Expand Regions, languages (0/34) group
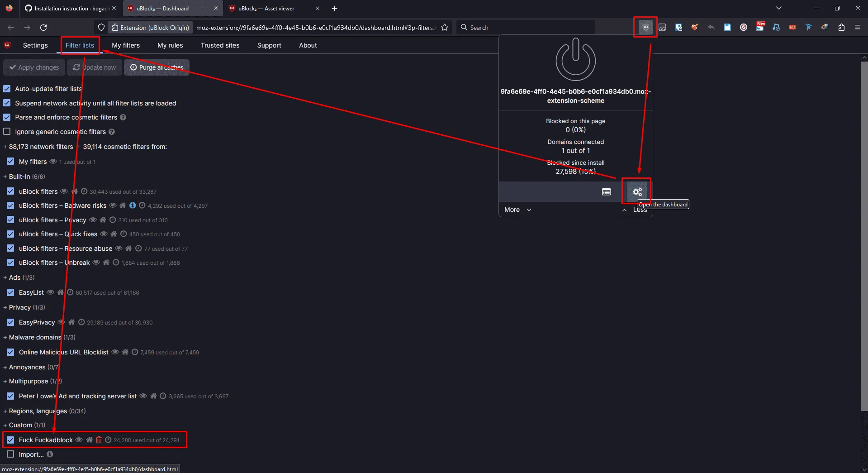This screenshot has width=868, height=473. [x=44, y=411]
